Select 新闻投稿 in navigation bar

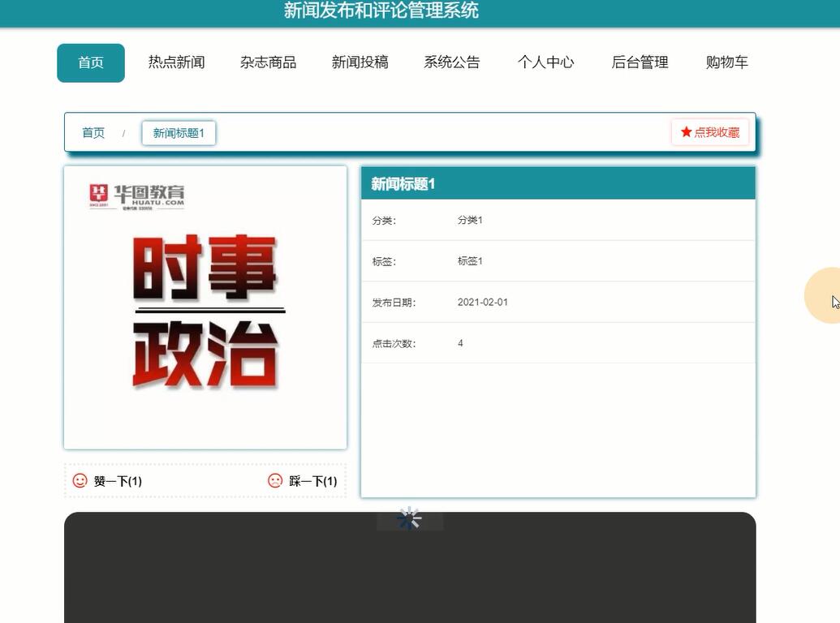pos(360,62)
